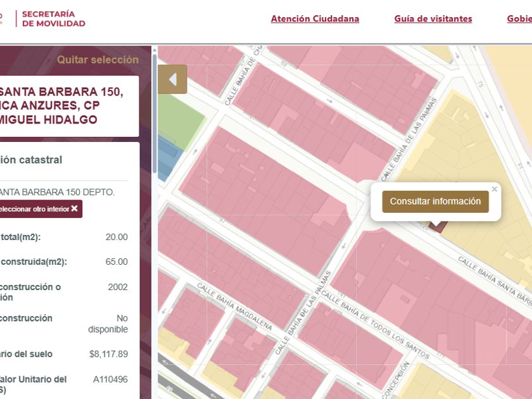Select the 65.00 built area value
532x399 pixels.
point(117,262)
